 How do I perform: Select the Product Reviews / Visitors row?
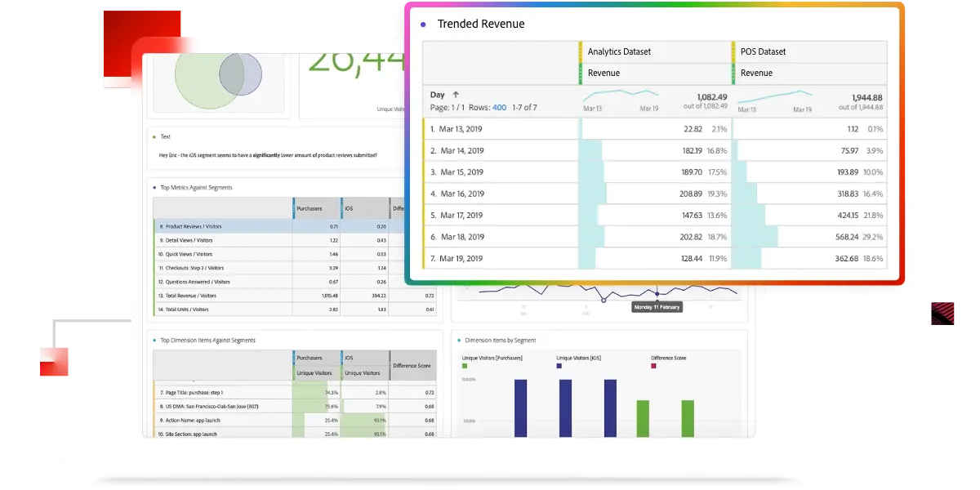click(222, 226)
